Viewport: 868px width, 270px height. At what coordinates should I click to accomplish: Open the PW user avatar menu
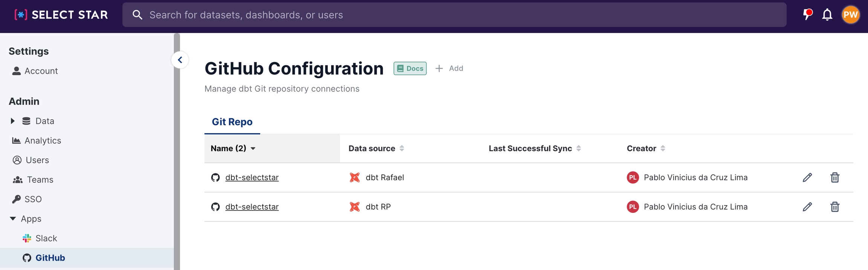click(x=850, y=15)
